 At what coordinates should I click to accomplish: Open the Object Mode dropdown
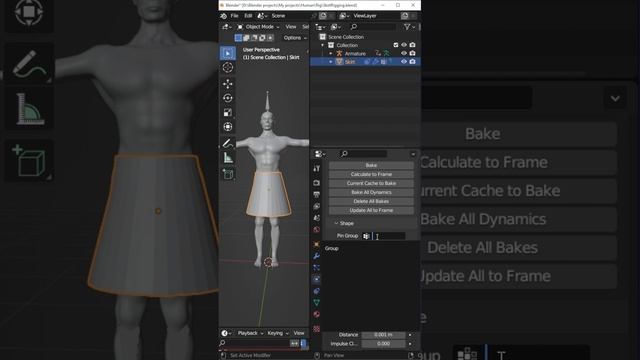(x=258, y=27)
